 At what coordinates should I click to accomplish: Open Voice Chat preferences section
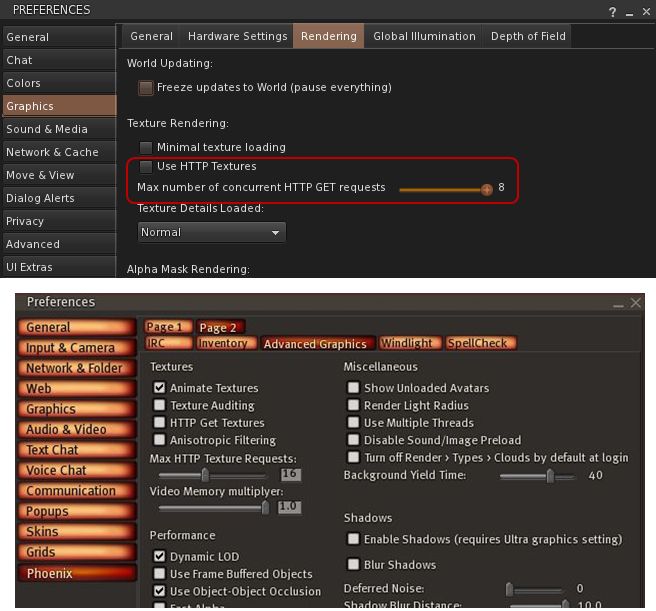57,470
